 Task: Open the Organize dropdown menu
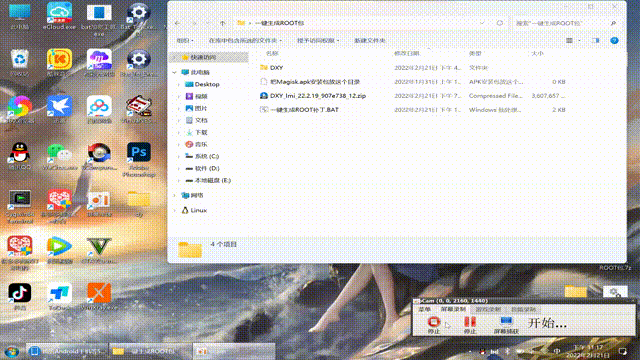pos(185,40)
